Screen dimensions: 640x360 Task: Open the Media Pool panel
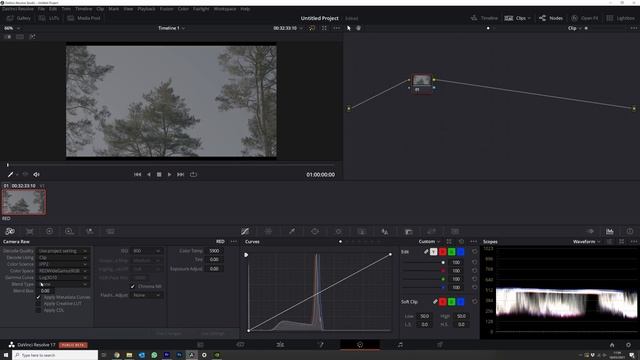[83, 18]
